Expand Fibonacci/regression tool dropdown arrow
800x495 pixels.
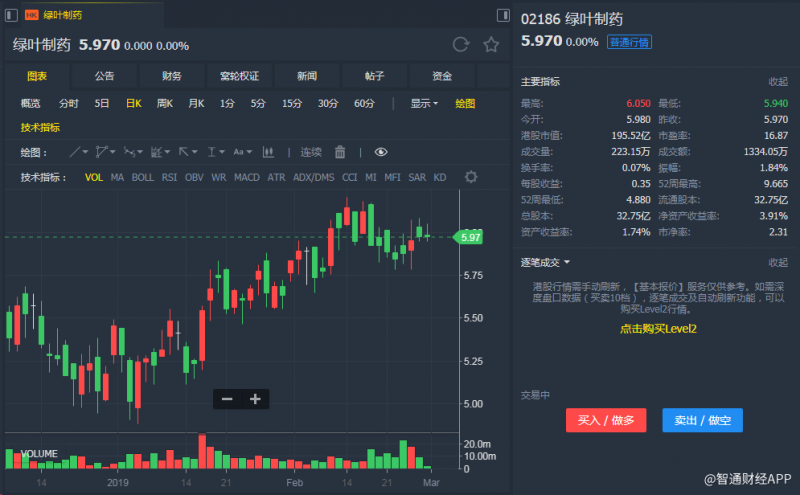(x=167, y=152)
